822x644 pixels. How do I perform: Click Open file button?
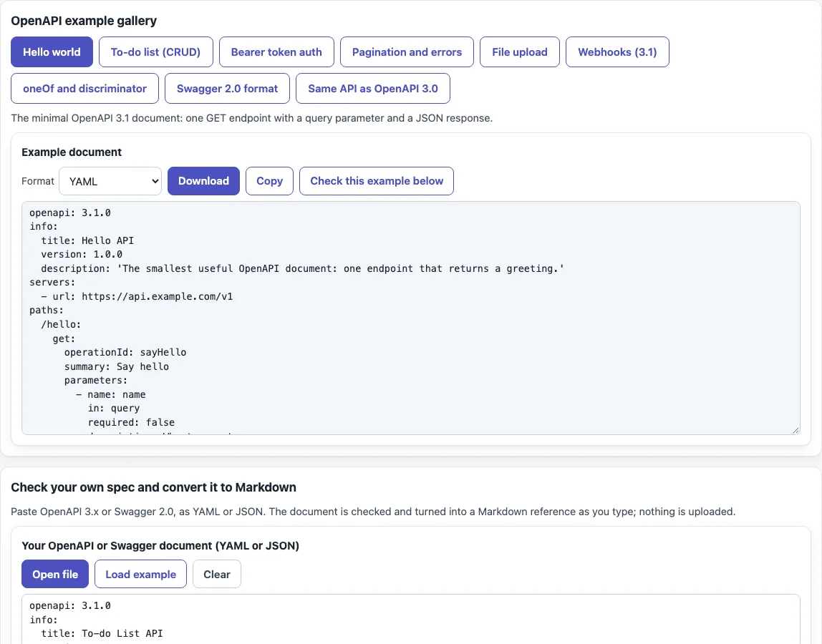[x=55, y=575]
